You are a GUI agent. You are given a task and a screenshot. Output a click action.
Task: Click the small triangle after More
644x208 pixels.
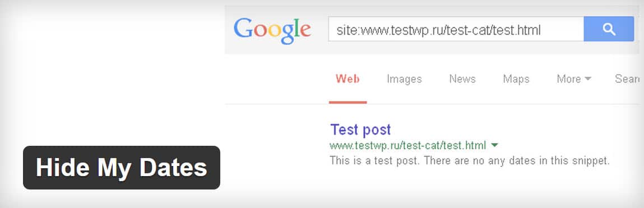pyautogui.click(x=588, y=79)
